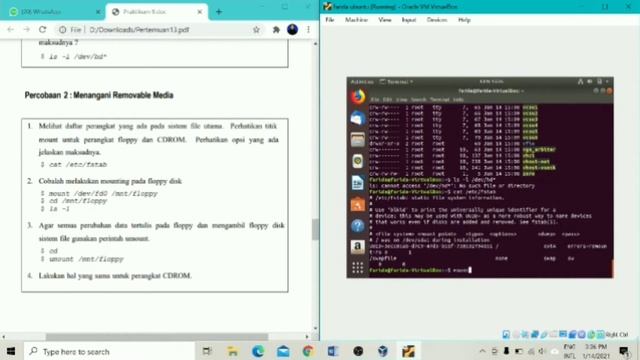Open the Terminal app menu dropdown
640x360 pixels.
[x=396, y=82]
